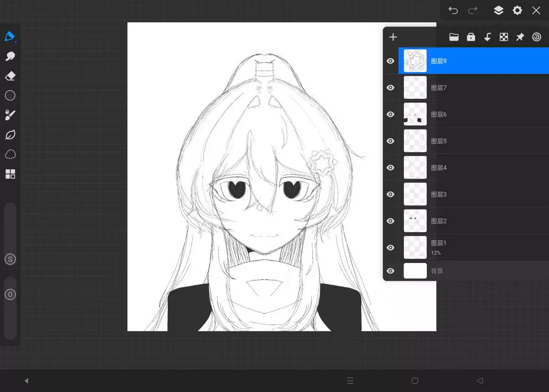
Task: Select the leaf shape tool
Action: 10,134
